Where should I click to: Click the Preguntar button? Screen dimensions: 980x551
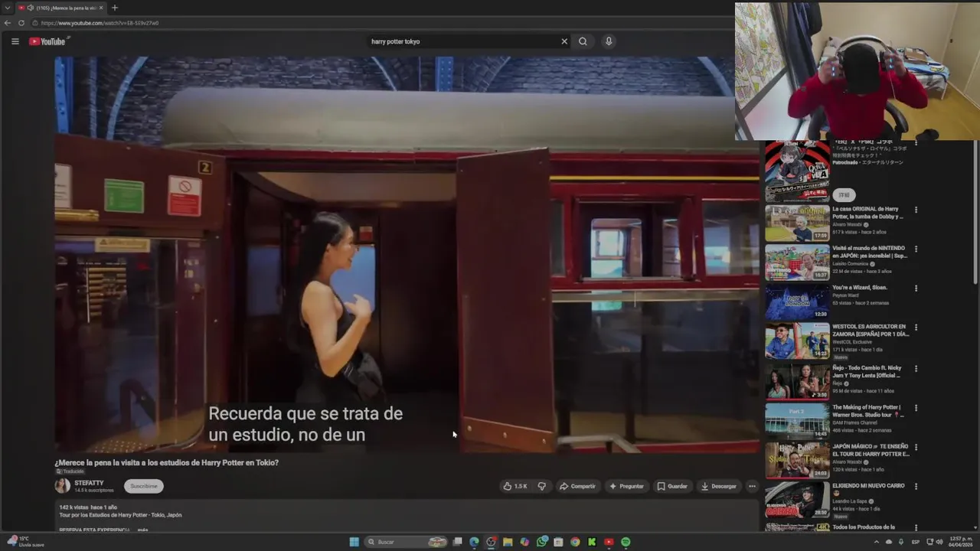tap(626, 486)
